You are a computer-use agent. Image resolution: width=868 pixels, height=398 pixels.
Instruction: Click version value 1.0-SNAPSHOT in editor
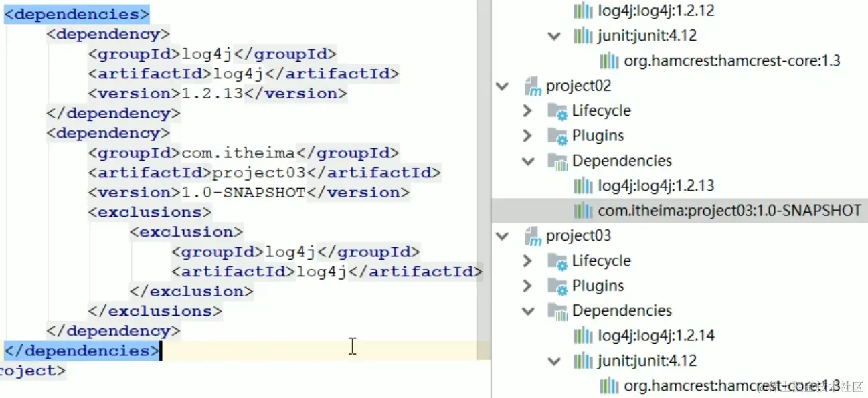tap(244, 193)
